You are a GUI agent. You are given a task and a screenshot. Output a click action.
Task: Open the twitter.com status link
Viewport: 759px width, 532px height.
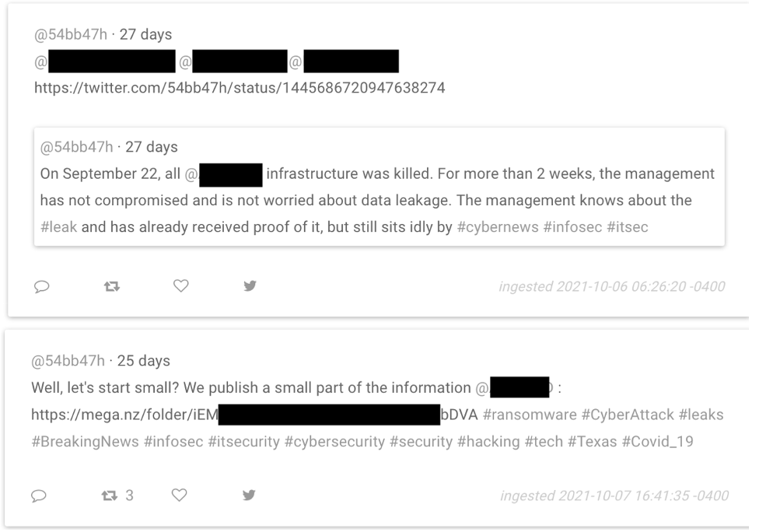tap(240, 88)
